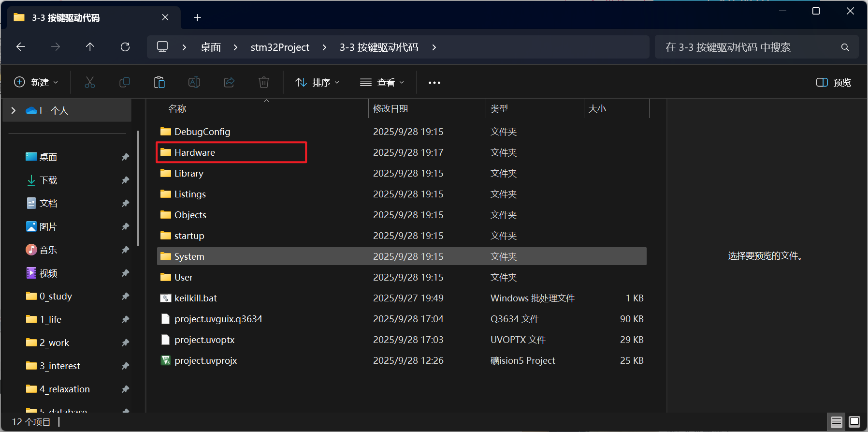Click the Delete trash icon

(264, 82)
